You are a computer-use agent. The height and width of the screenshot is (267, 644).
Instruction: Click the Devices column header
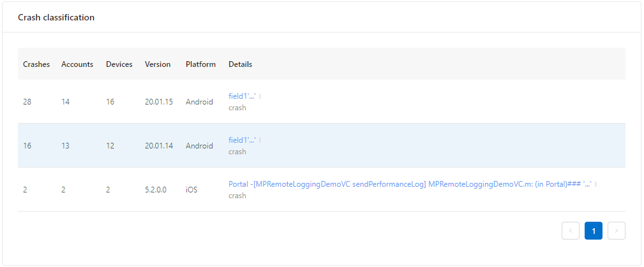pyautogui.click(x=119, y=64)
